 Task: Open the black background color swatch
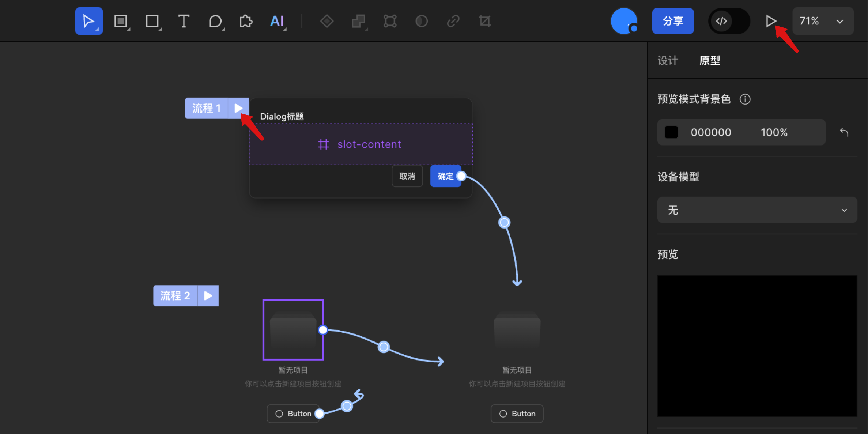(x=671, y=132)
